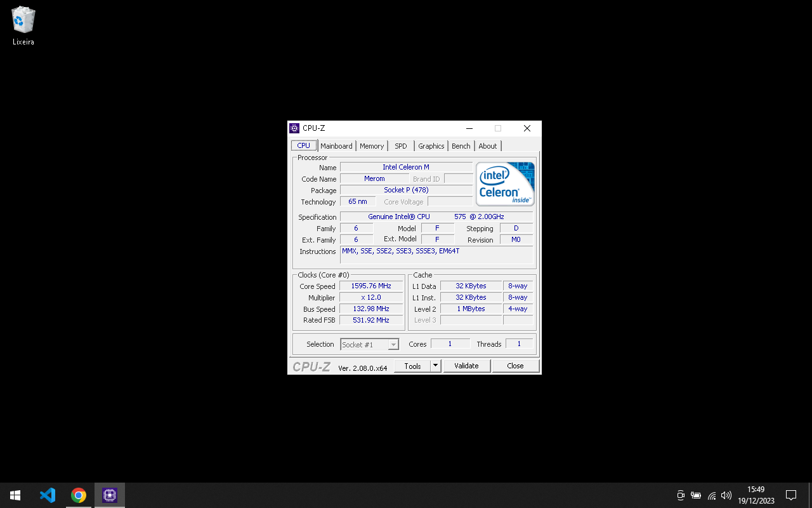
Task: Click the Intel Celeron inside logo
Action: coord(506,184)
